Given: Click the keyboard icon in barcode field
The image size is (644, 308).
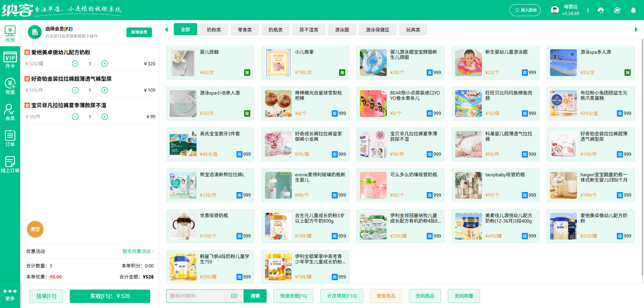Looking at the screenshot, I should coord(234,296).
